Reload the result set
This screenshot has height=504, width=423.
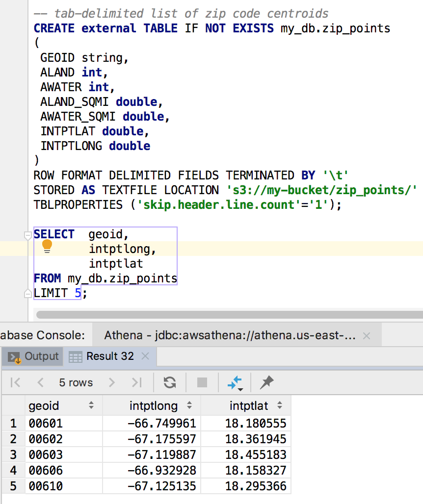coord(170,382)
